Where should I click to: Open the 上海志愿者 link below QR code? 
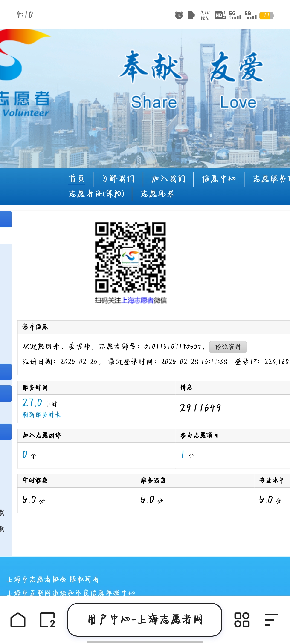click(x=137, y=300)
